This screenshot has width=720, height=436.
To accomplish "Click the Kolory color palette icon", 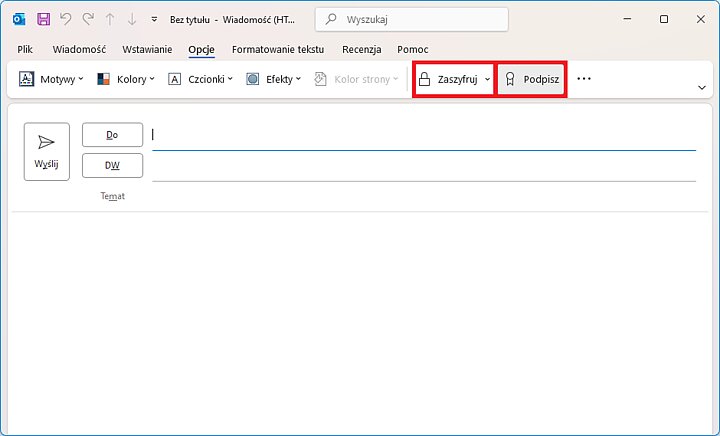I will [103, 79].
